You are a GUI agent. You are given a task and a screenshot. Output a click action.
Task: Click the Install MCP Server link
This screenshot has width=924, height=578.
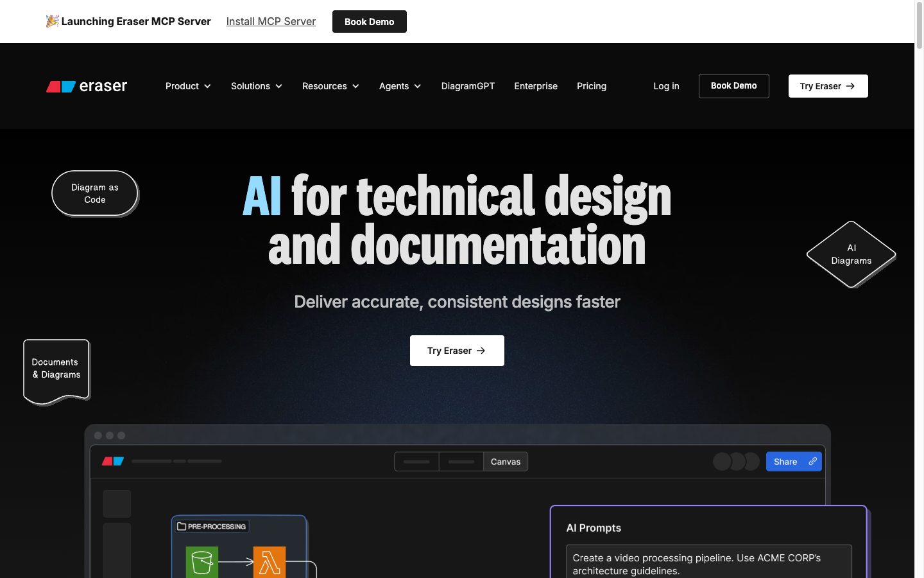(271, 21)
